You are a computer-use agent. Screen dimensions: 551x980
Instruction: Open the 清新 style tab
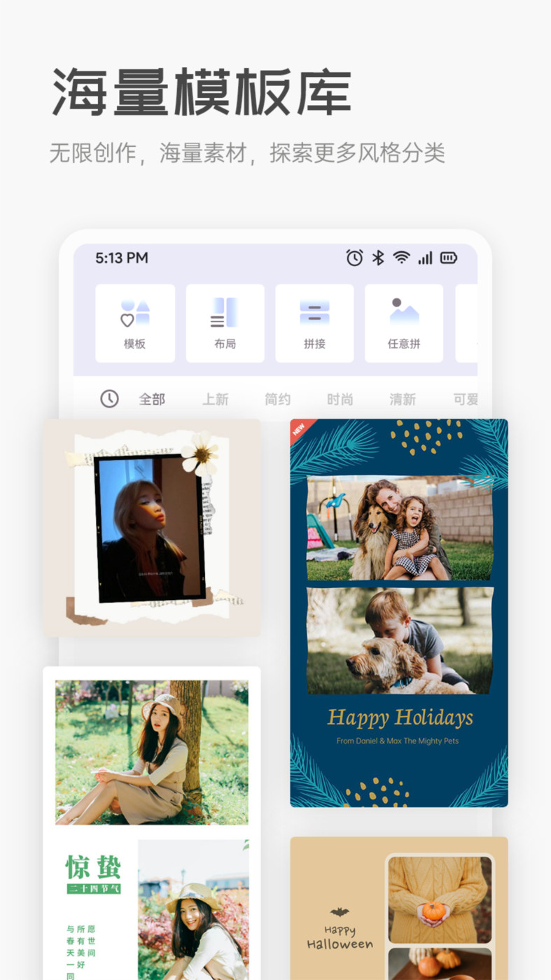(403, 400)
